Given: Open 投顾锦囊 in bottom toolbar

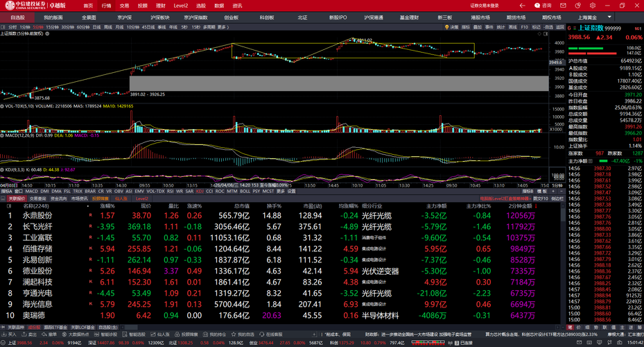Looking at the screenshot, I should tap(186, 335).
